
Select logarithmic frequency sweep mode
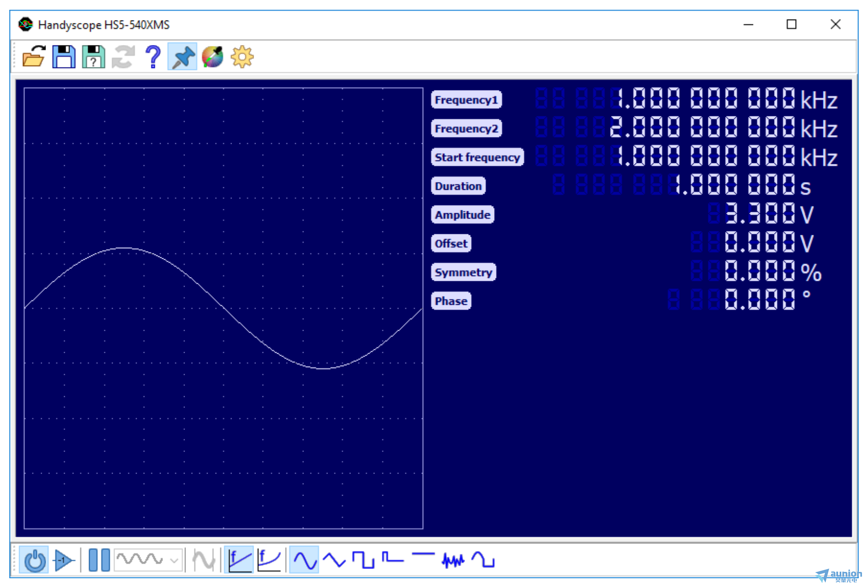tap(269, 560)
